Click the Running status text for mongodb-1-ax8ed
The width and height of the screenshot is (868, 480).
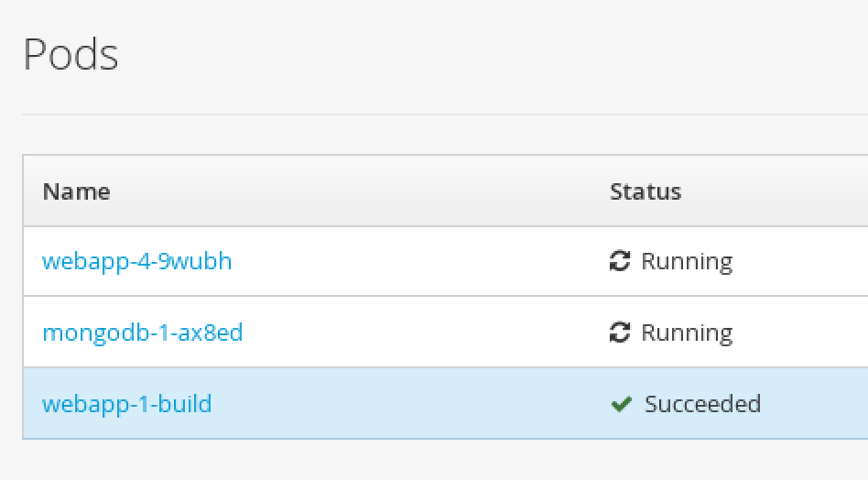[x=687, y=333]
